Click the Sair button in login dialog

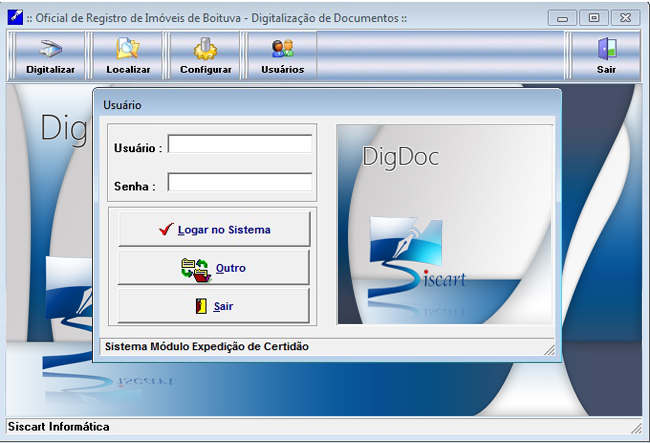[x=214, y=306]
